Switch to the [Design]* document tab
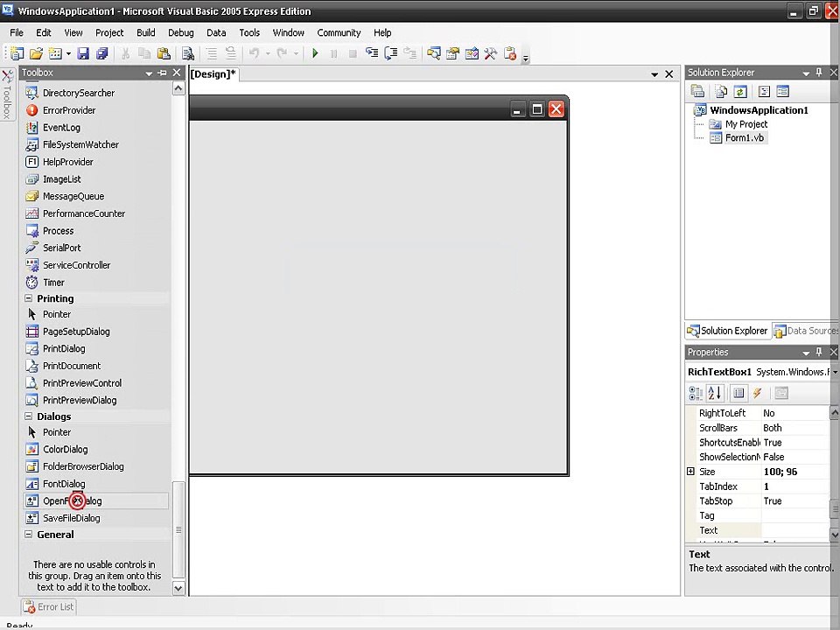840x630 pixels. point(213,73)
